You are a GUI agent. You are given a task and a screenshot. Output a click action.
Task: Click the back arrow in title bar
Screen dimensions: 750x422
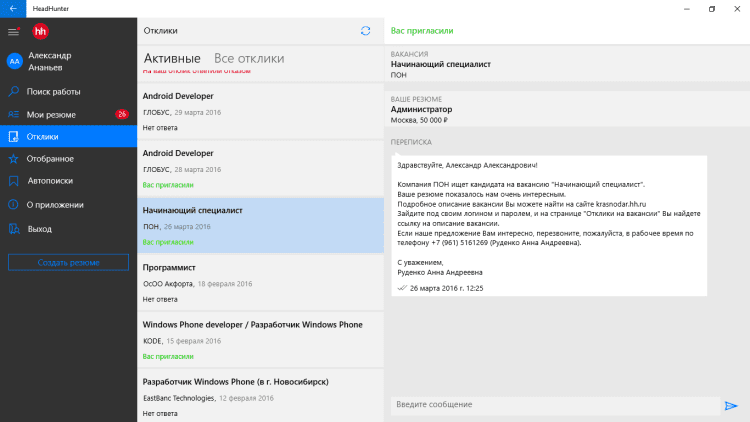[13, 9]
